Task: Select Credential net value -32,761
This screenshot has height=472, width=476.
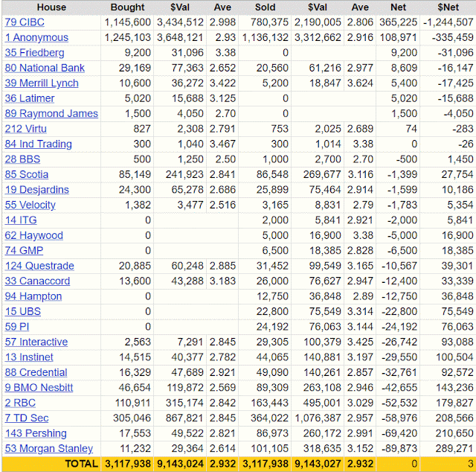Action: click(399, 372)
